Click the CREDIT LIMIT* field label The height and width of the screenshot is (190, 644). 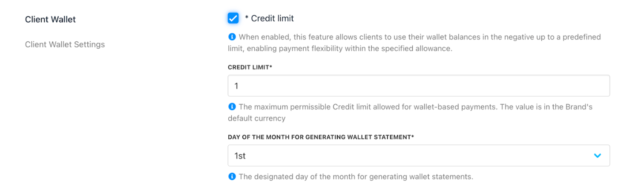pyautogui.click(x=250, y=67)
